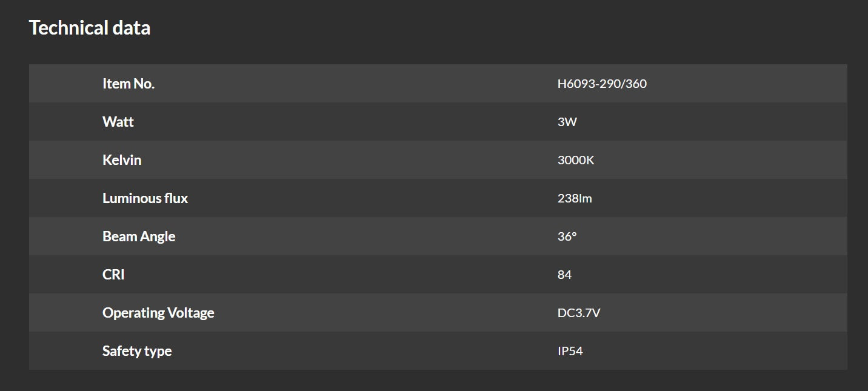The image size is (868, 391).
Task: Select the H6093-290/360 item number value
Action: pos(602,84)
